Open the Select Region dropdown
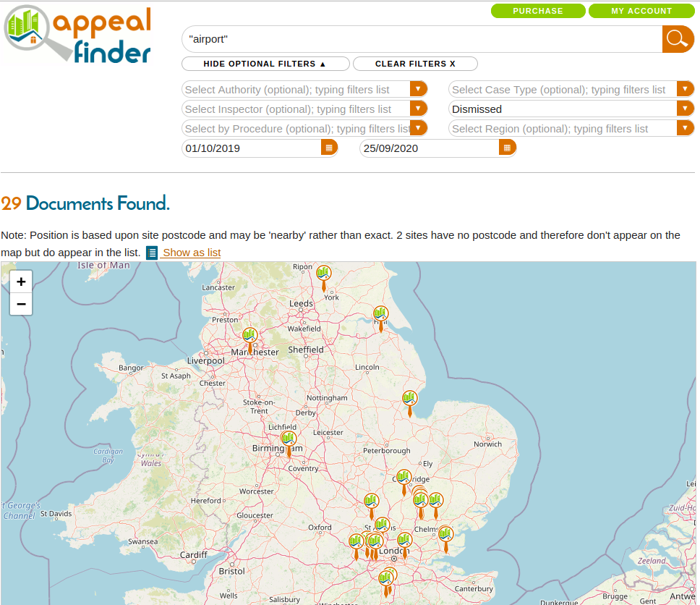The image size is (700, 605). (685, 128)
